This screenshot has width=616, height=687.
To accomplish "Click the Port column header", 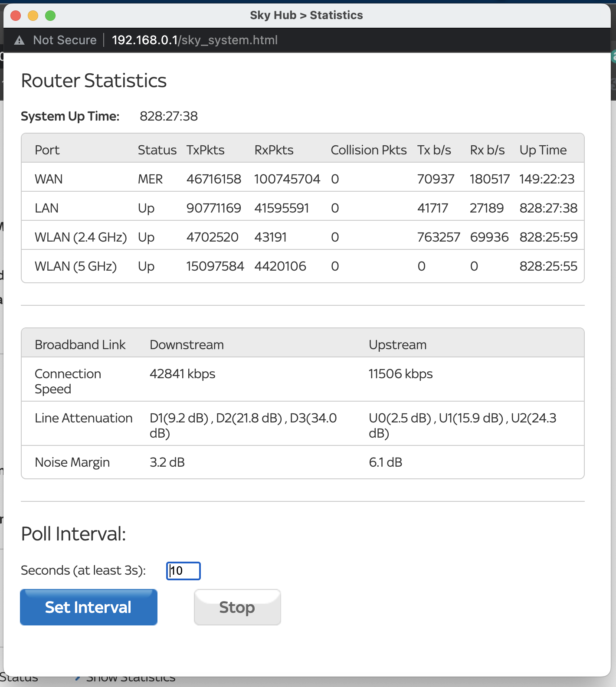I will pyautogui.click(x=47, y=150).
